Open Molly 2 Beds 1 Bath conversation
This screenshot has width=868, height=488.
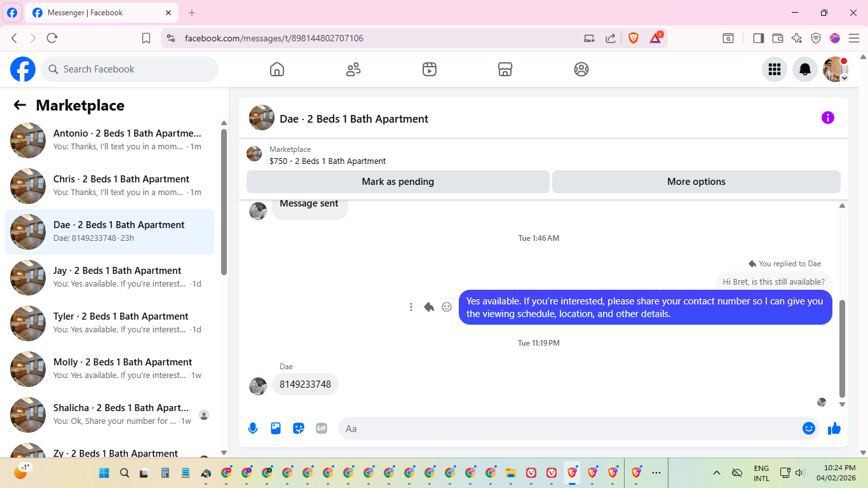coord(109,369)
